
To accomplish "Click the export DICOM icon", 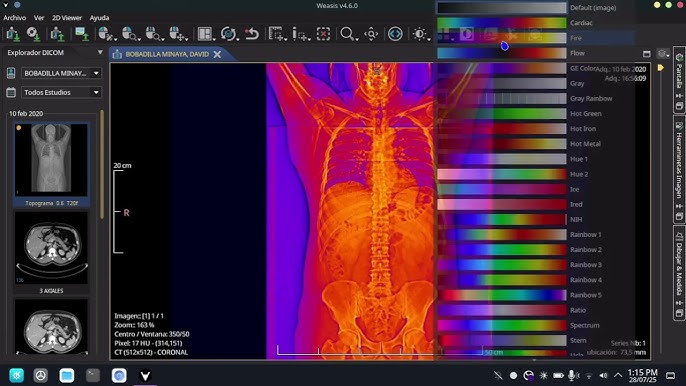I will click(x=57, y=34).
